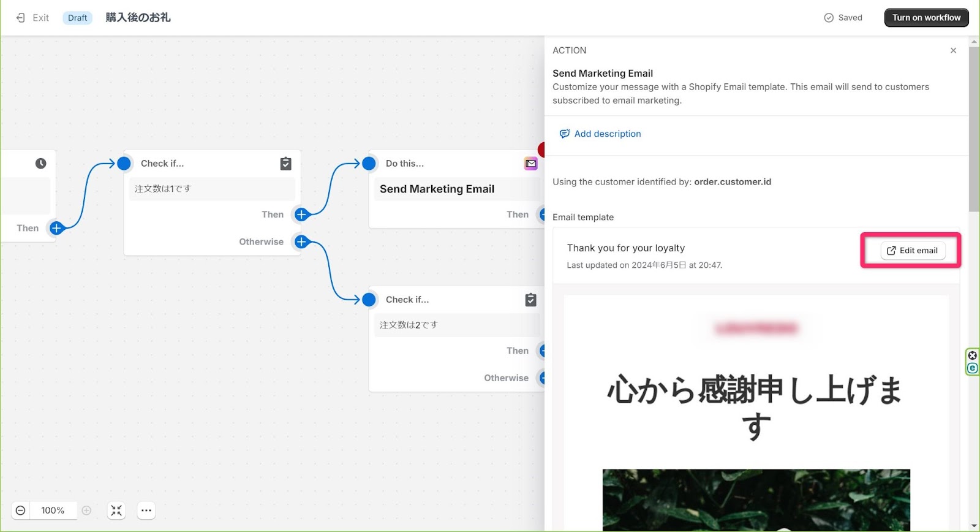
Task: Click the side panel vertical scrollbar
Action: (974, 129)
